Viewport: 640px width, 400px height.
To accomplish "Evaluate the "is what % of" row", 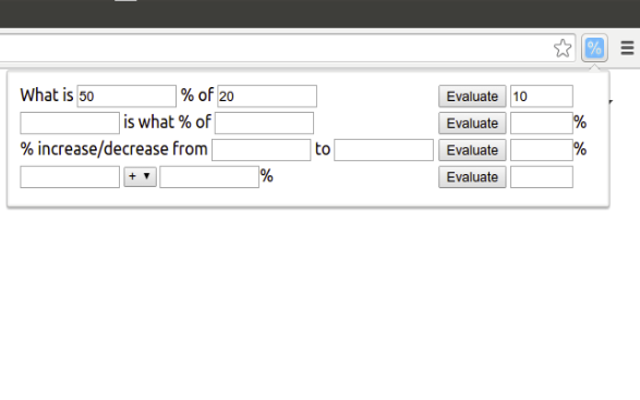I will 472,123.
